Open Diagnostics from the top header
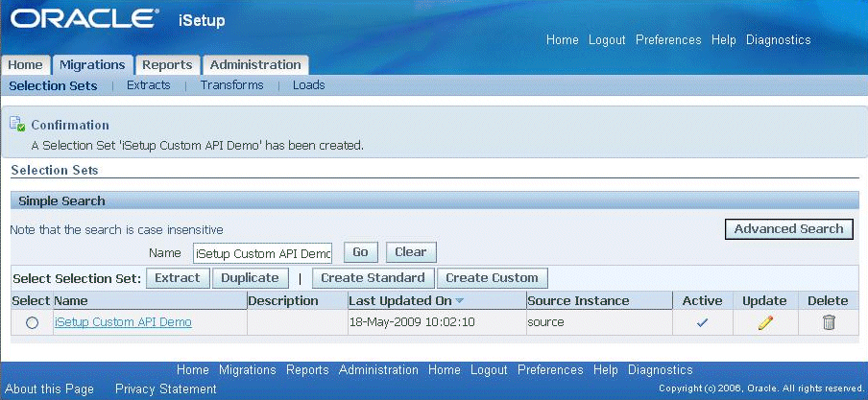The height and width of the screenshot is (400, 868). click(x=779, y=40)
